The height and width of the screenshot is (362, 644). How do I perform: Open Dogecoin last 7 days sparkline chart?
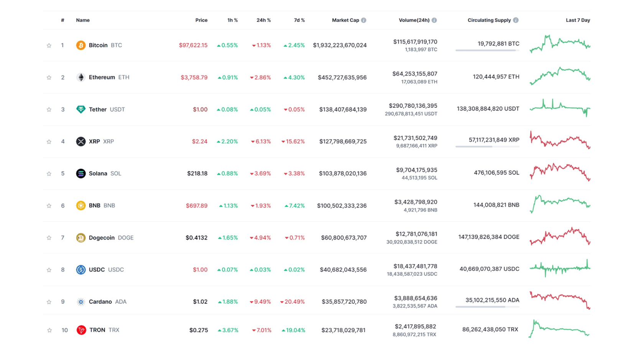(x=560, y=236)
